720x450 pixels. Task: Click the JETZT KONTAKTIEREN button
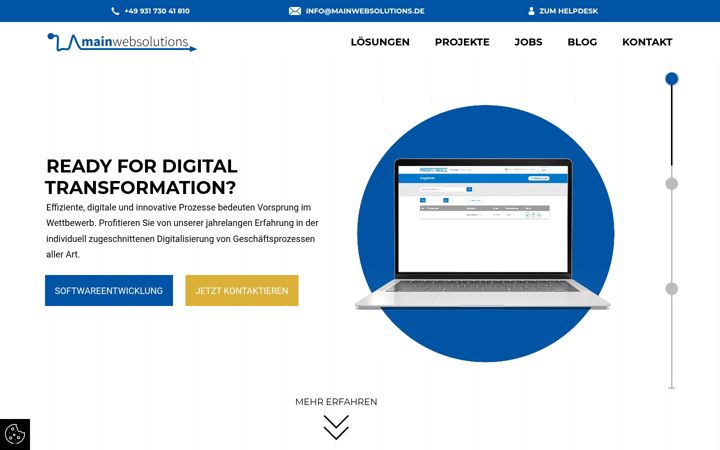242,290
